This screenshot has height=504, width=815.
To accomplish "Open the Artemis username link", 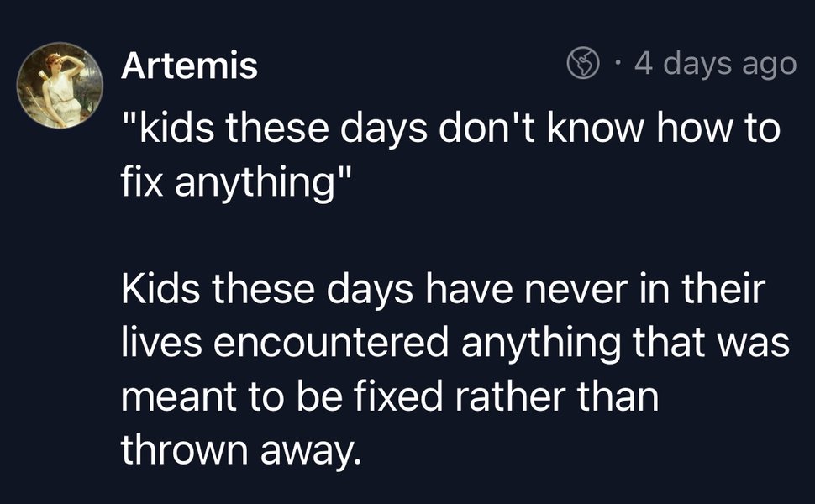I will click(189, 66).
